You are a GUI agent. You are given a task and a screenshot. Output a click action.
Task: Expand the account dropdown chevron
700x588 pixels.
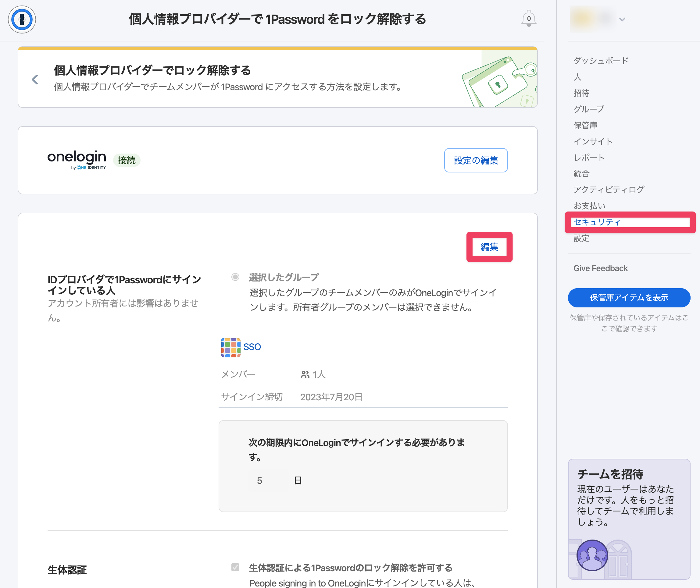click(x=622, y=19)
